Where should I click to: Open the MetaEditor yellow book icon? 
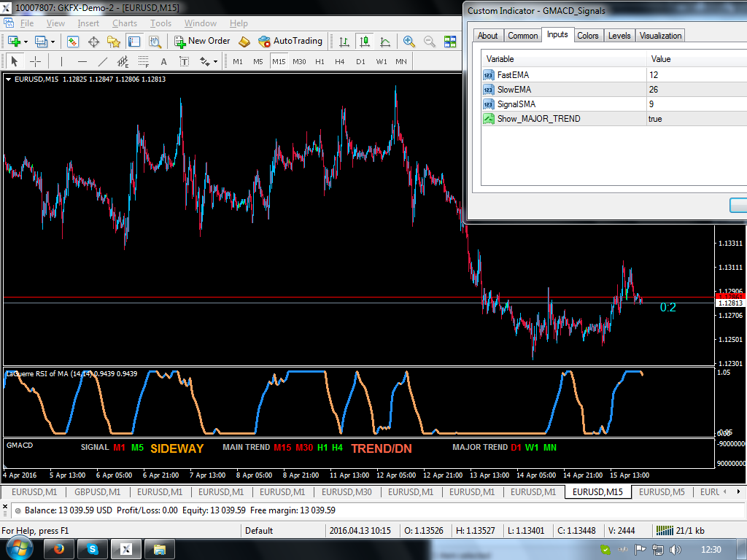[x=244, y=42]
